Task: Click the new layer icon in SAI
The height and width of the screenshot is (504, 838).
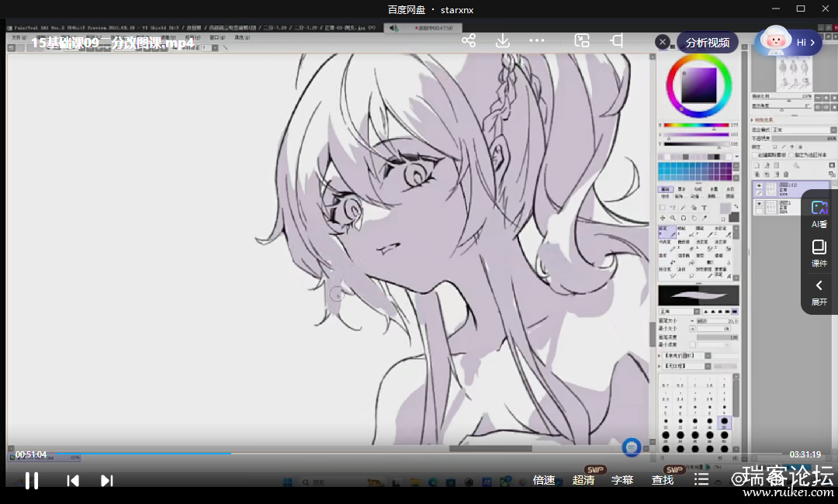Action: (757, 165)
